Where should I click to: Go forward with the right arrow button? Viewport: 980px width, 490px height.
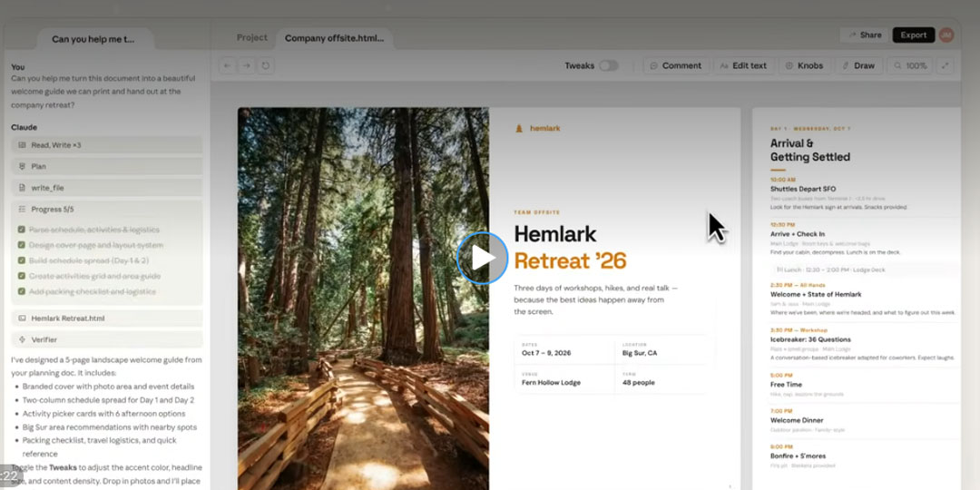[246, 65]
